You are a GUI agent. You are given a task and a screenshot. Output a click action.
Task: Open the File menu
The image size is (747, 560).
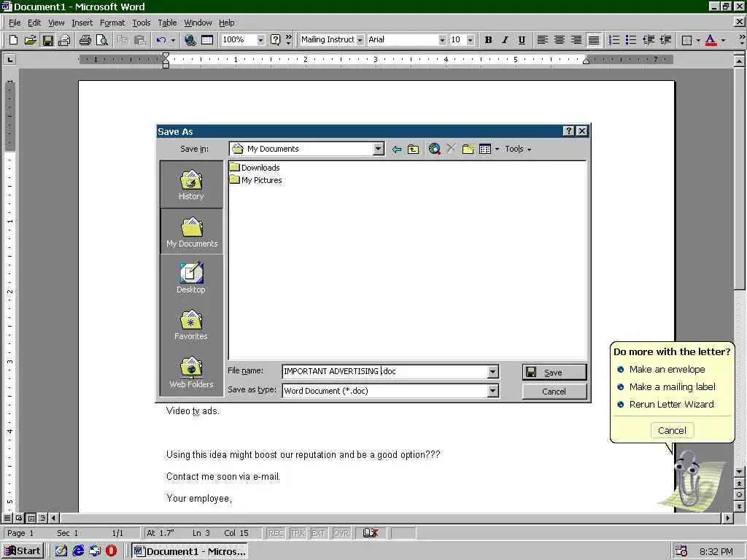[15, 23]
